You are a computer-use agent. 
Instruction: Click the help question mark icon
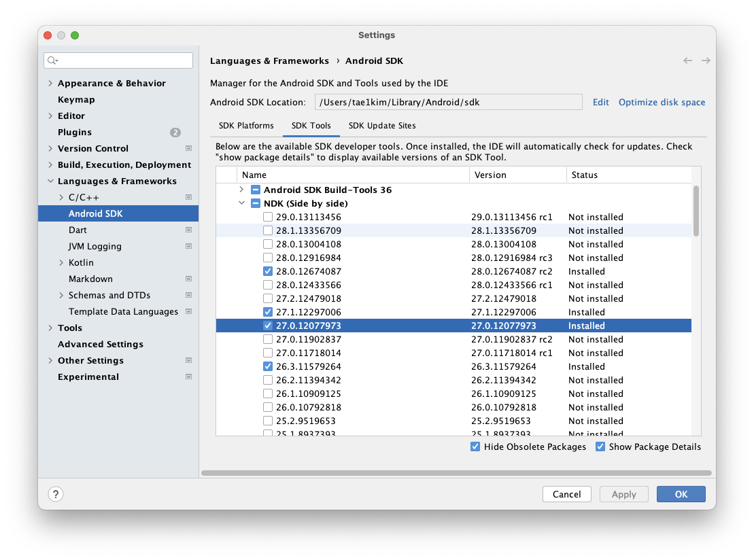coord(56,494)
